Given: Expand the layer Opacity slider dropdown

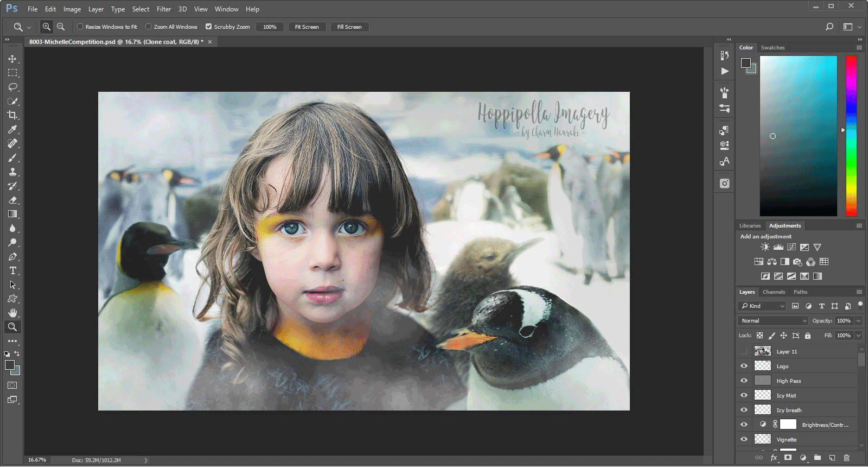Looking at the screenshot, I should [858, 321].
